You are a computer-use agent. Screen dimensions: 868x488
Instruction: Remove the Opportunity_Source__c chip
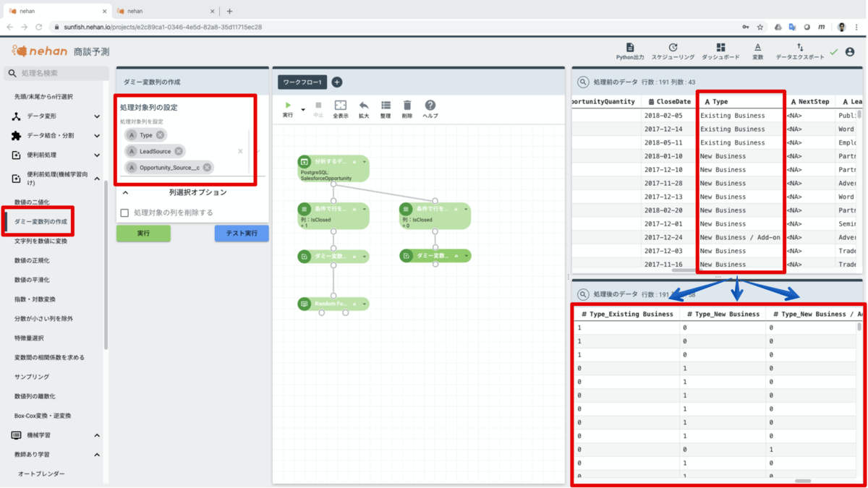207,167
